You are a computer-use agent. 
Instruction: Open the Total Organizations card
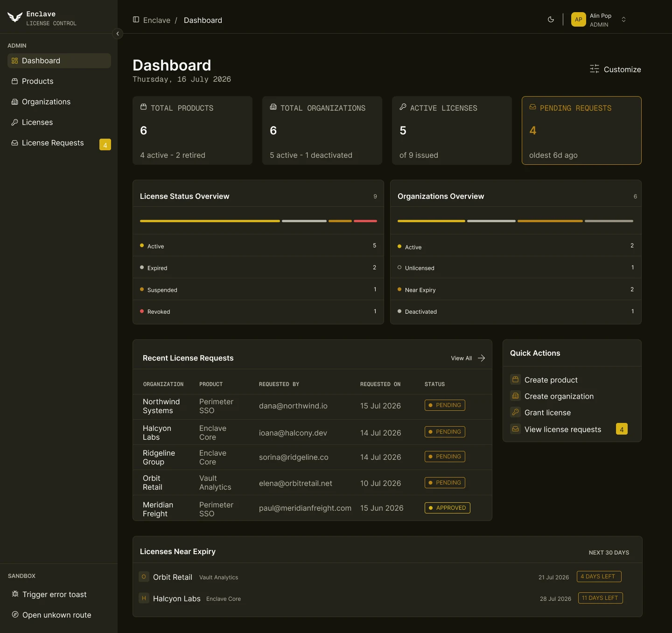(322, 130)
